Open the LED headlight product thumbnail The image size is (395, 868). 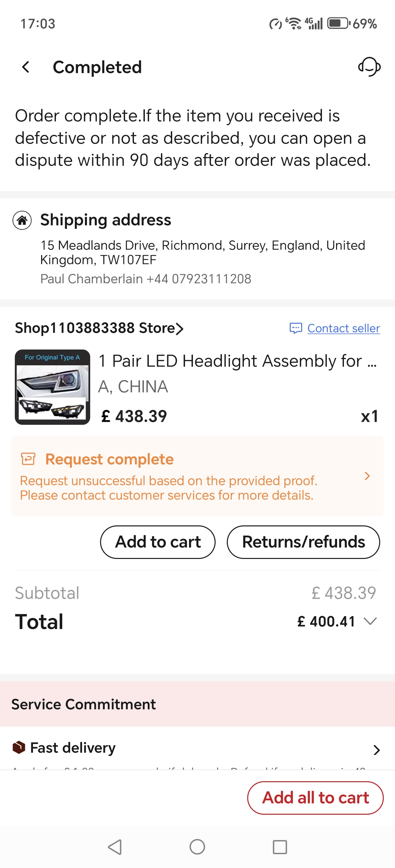(x=53, y=387)
